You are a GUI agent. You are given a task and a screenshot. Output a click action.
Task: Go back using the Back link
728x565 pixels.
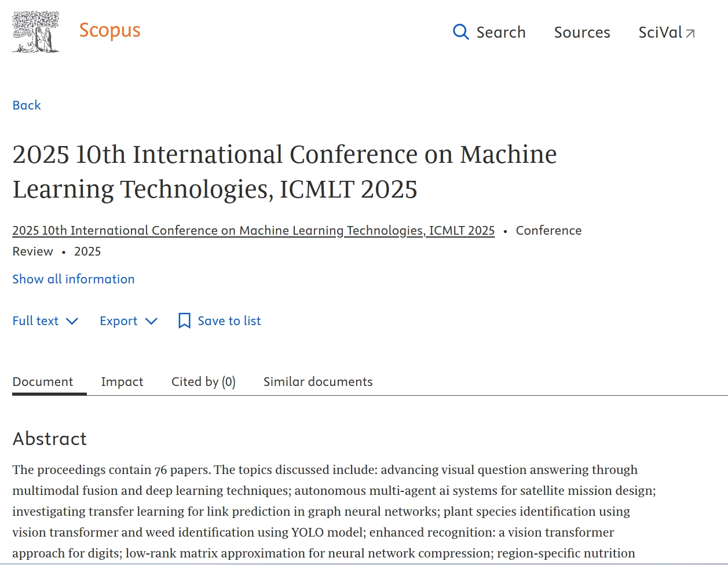(x=27, y=105)
